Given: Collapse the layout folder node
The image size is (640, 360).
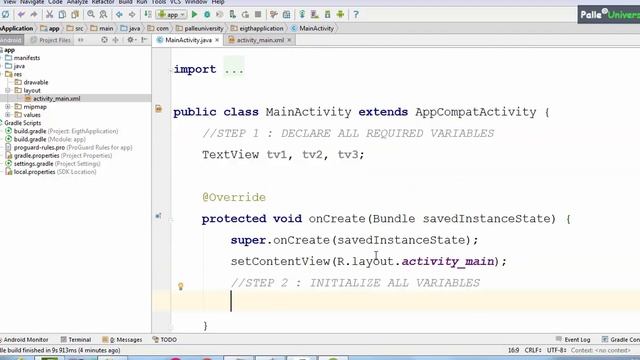Looking at the screenshot, I should coord(8,90).
